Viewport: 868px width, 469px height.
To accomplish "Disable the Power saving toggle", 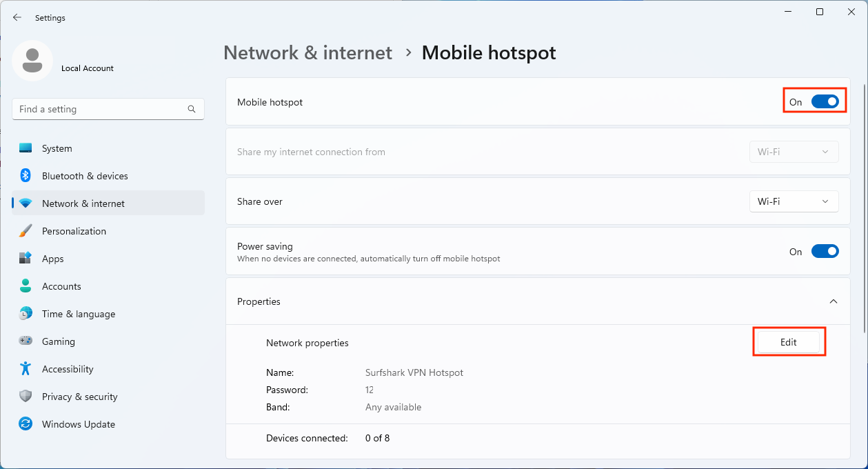I will pos(825,252).
